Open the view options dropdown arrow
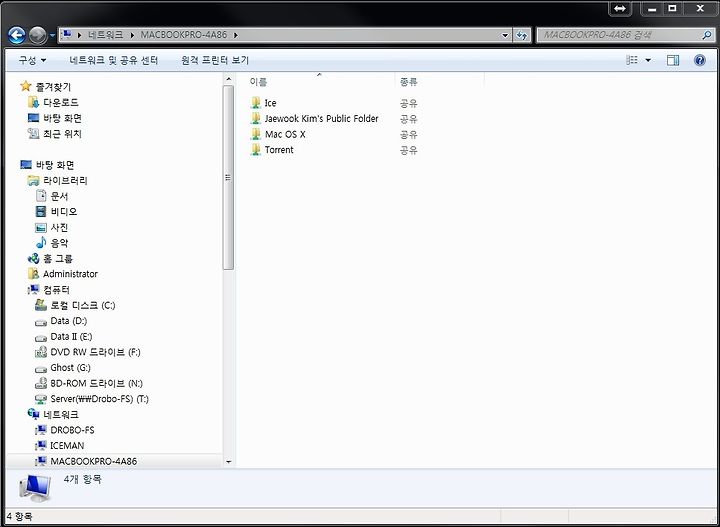This screenshot has height=527, width=720. [x=648, y=60]
